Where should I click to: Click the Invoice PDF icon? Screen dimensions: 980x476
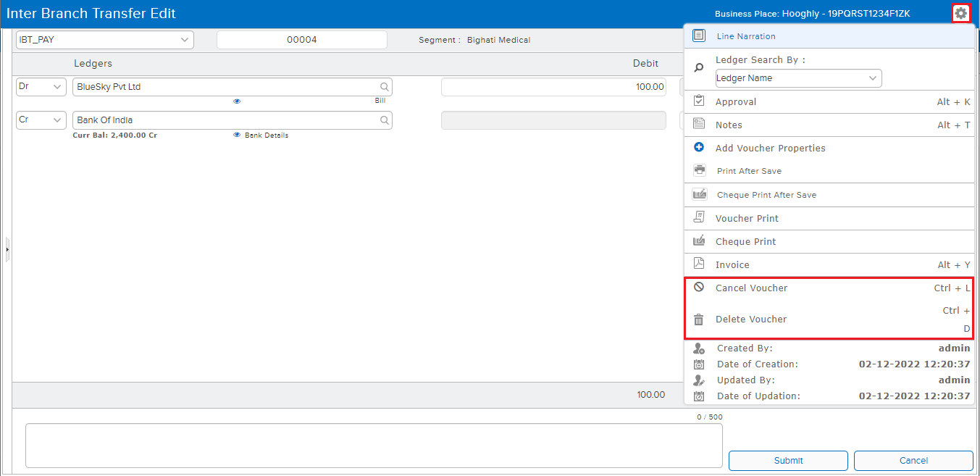point(699,264)
